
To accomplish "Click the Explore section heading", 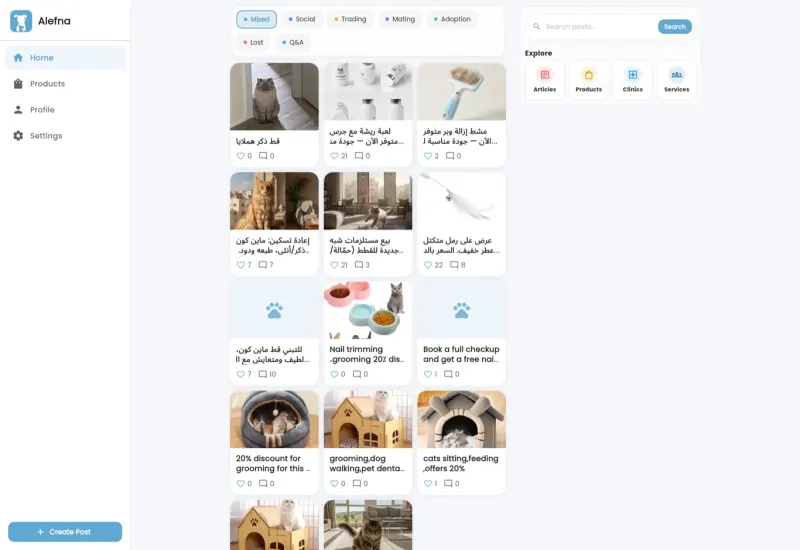I will (538, 53).
